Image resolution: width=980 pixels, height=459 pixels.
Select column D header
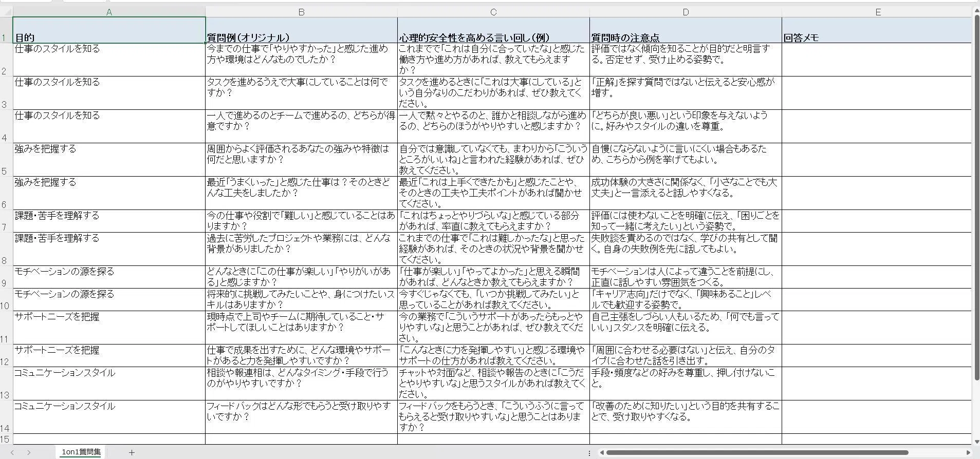pos(686,12)
